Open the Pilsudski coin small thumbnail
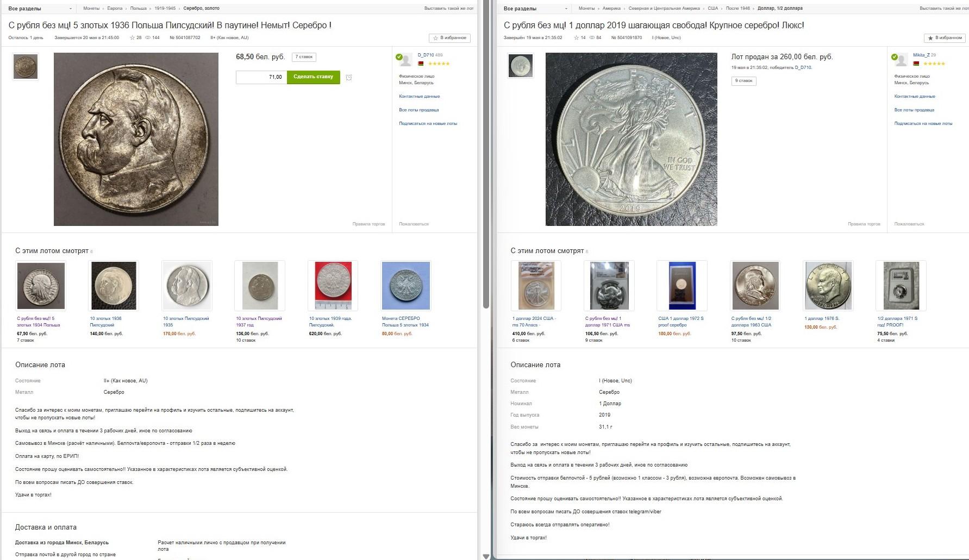This screenshot has height=560, width=969. [x=26, y=67]
